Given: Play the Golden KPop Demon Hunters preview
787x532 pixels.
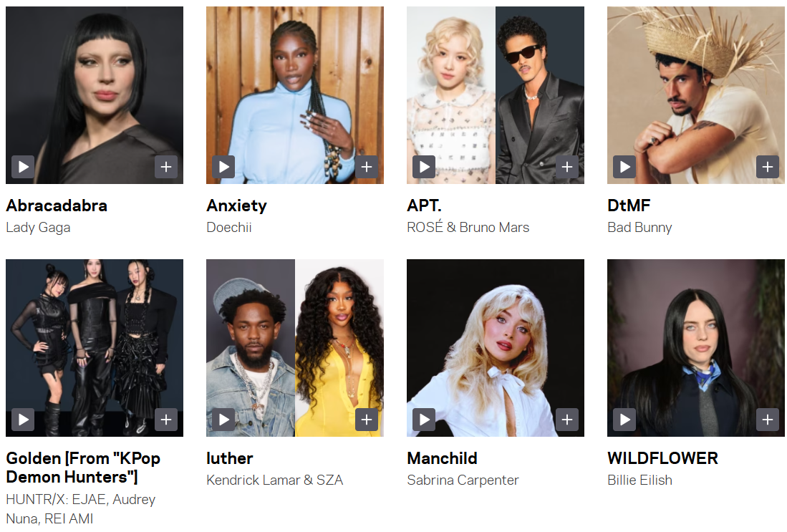Looking at the screenshot, I should 23,420.
